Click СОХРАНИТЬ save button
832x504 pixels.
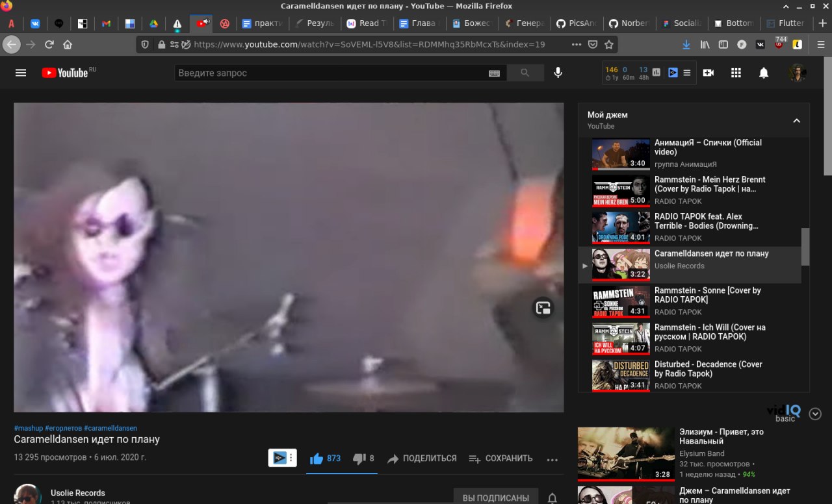tap(500, 459)
